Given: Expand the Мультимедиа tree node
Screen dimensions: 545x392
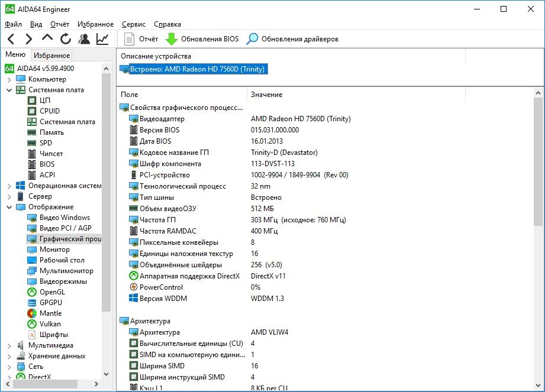Looking at the screenshot, I should coord(9,346).
